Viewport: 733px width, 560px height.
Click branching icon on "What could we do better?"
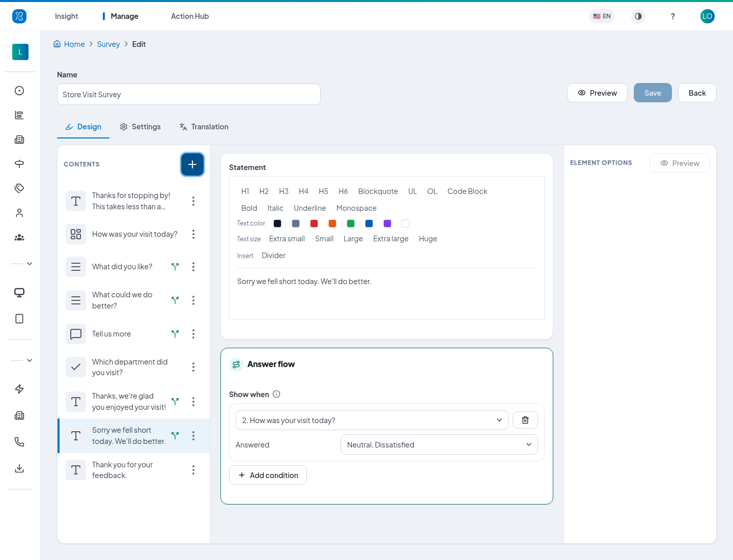[175, 300]
